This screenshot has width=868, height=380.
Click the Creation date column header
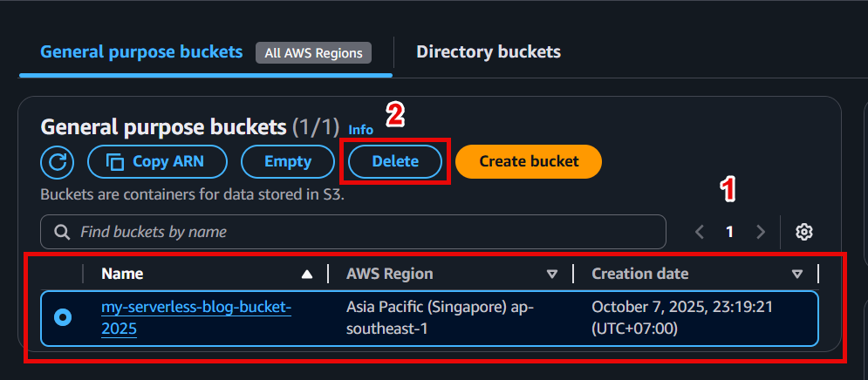coord(640,274)
